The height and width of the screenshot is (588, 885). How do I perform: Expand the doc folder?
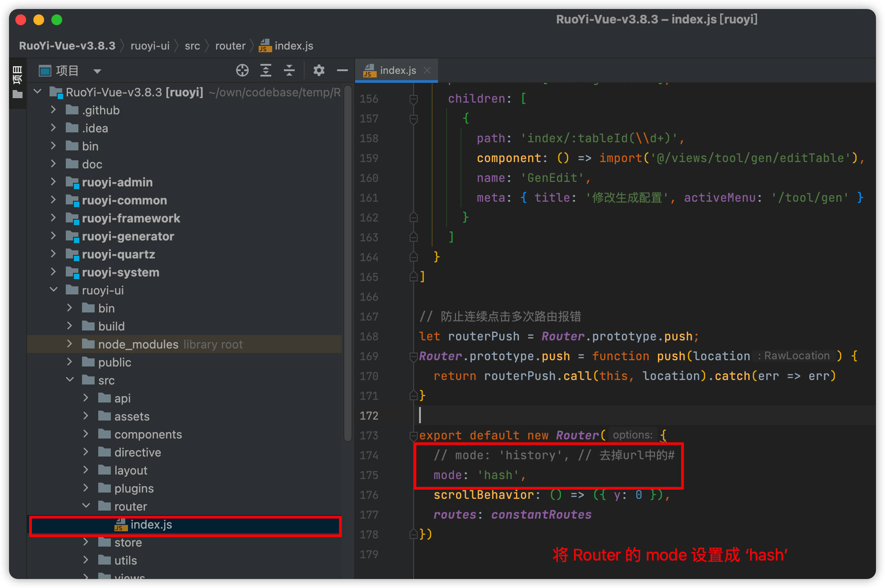click(x=53, y=164)
